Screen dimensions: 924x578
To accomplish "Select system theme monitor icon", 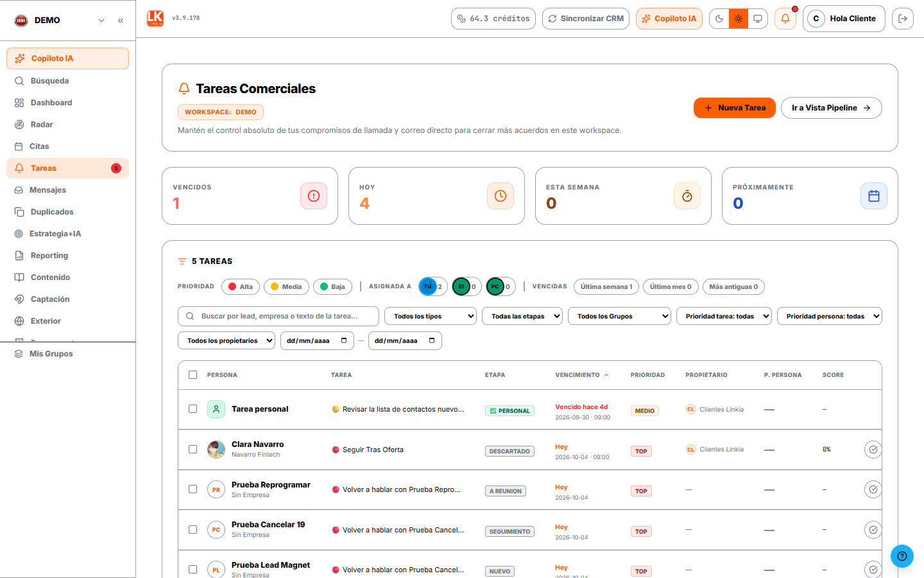I will click(x=758, y=19).
